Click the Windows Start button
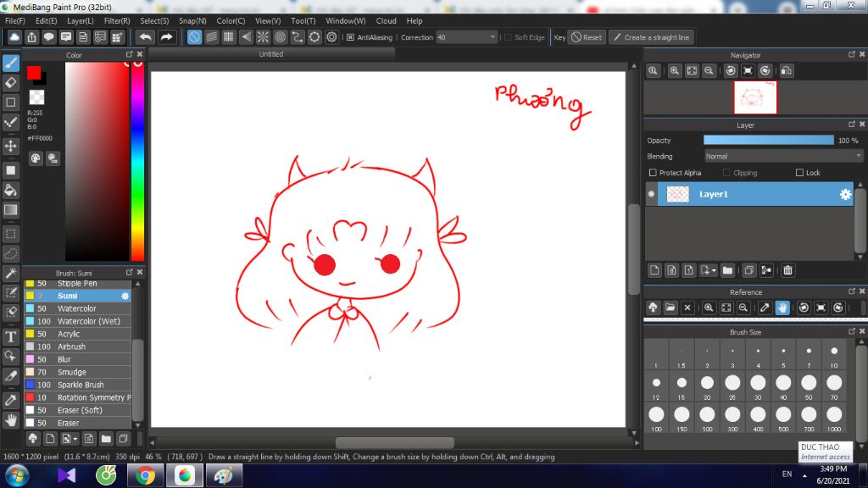This screenshot has width=868, height=488. 17,476
